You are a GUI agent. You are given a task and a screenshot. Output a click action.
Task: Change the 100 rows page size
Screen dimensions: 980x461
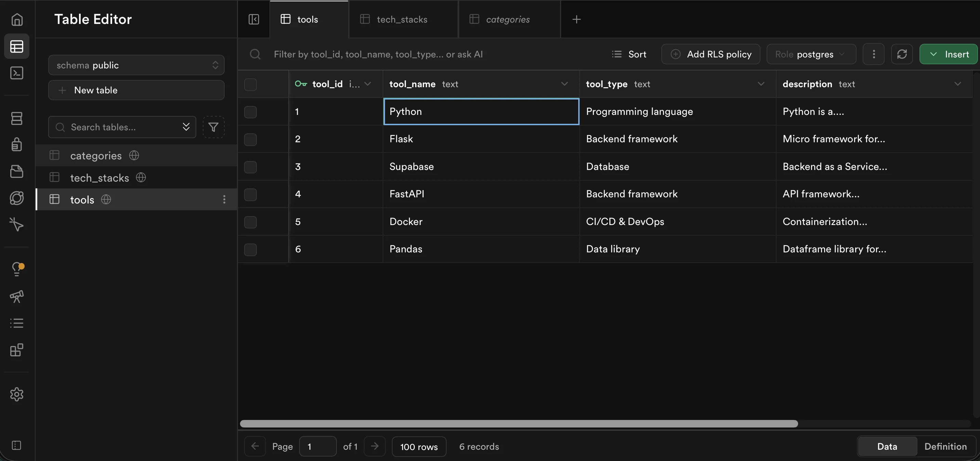(419, 447)
